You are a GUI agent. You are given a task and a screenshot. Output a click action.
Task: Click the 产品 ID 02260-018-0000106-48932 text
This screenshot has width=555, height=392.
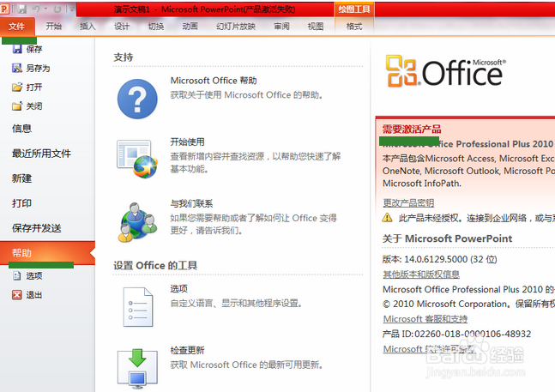point(456,334)
